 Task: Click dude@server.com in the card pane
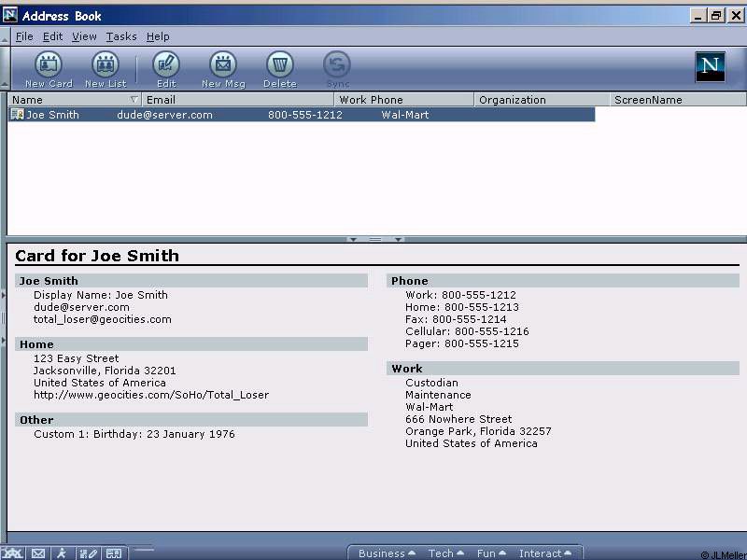click(x=81, y=307)
